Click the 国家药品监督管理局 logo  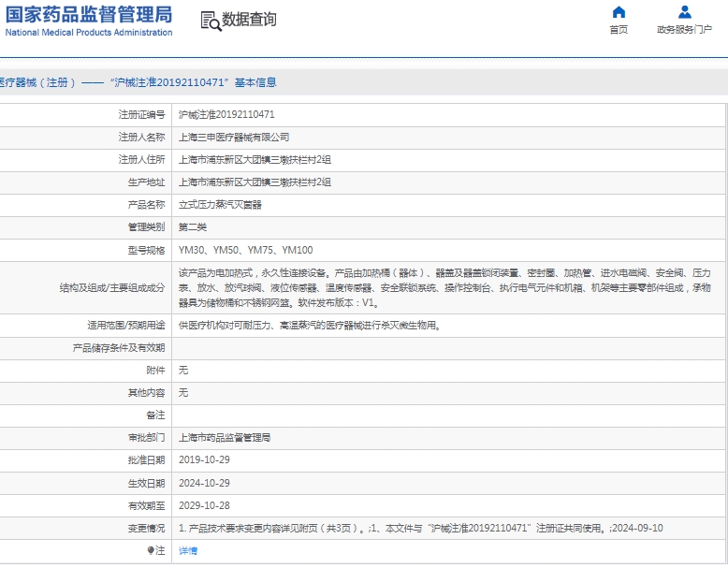tap(89, 15)
